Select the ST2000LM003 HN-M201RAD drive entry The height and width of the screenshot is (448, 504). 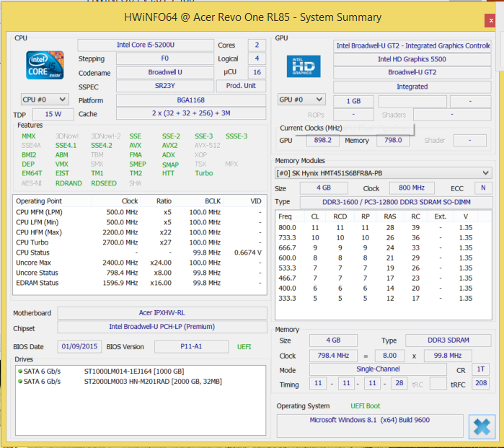point(153,382)
